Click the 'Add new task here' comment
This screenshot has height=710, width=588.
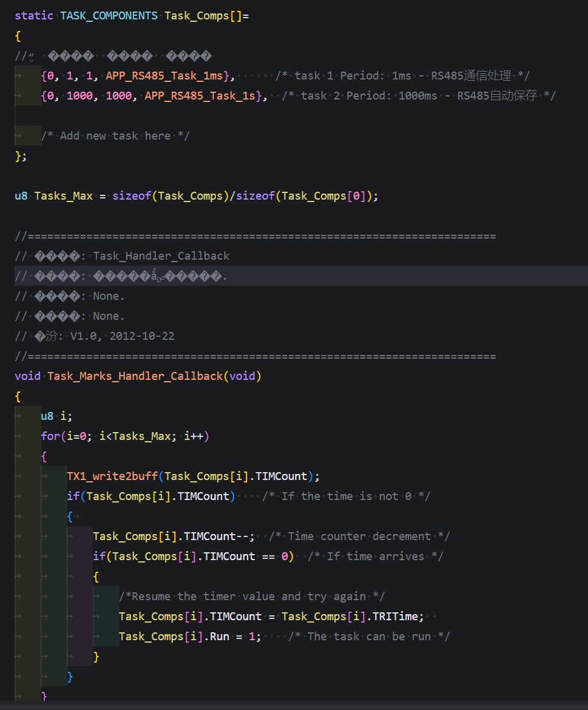[115, 136]
